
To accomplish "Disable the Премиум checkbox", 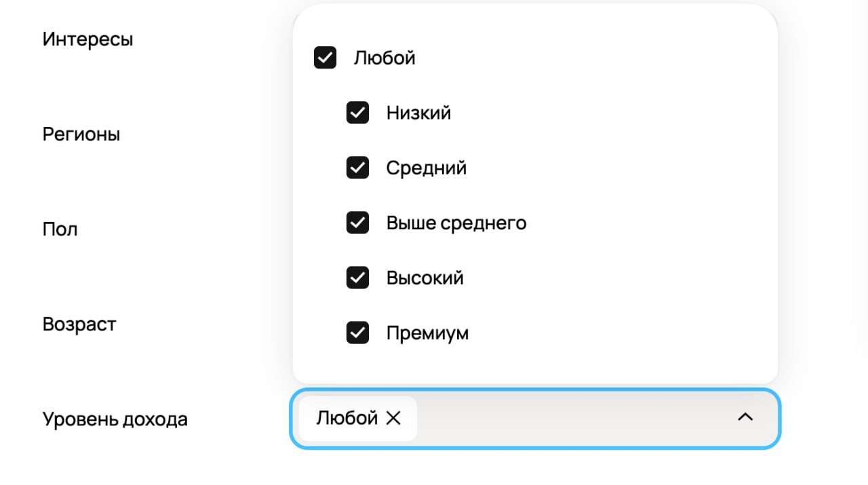I will click(357, 332).
